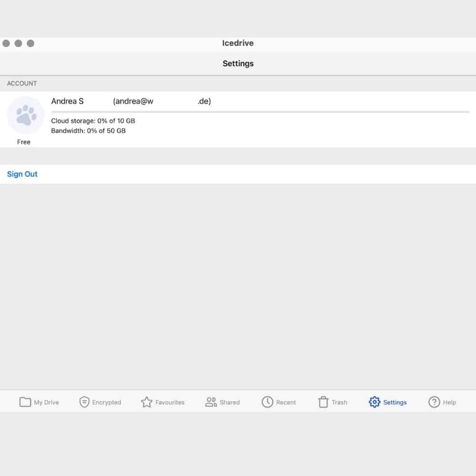The image size is (476, 476).
Task: Open the Help tab label
Action: 450,402
